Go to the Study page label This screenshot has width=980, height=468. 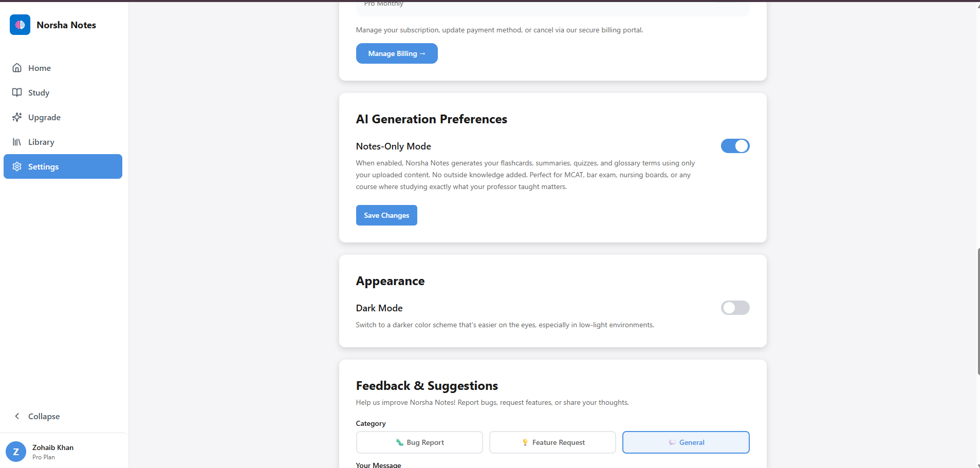pos(39,92)
